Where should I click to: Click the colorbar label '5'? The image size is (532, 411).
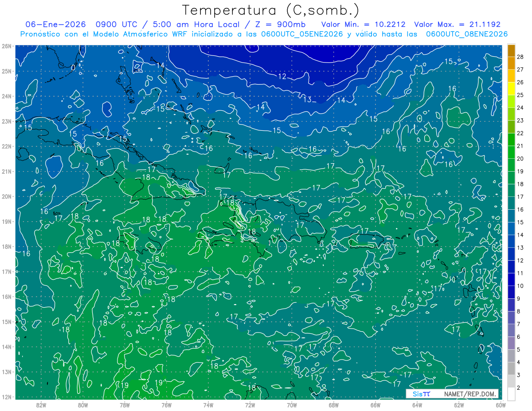tap(519, 349)
